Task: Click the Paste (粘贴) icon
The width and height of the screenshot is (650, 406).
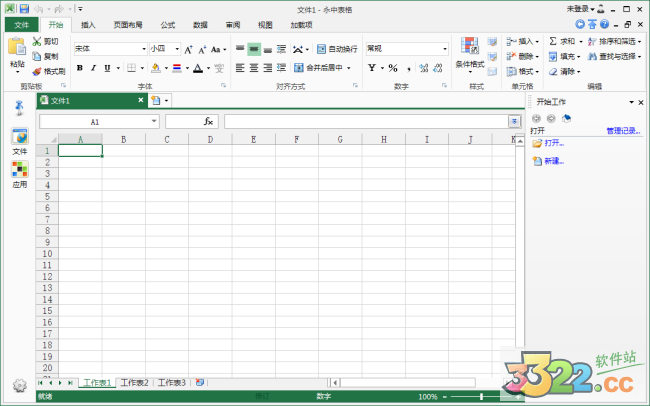Action: click(x=17, y=50)
